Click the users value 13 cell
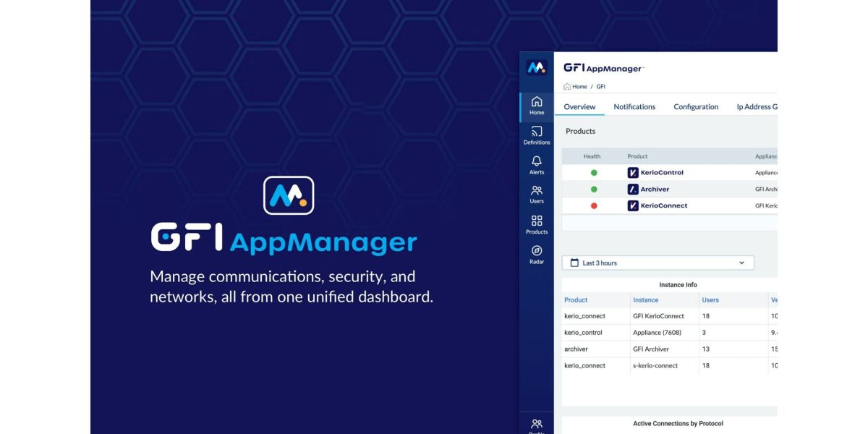Screen dimensions: 868x434 point(705,349)
